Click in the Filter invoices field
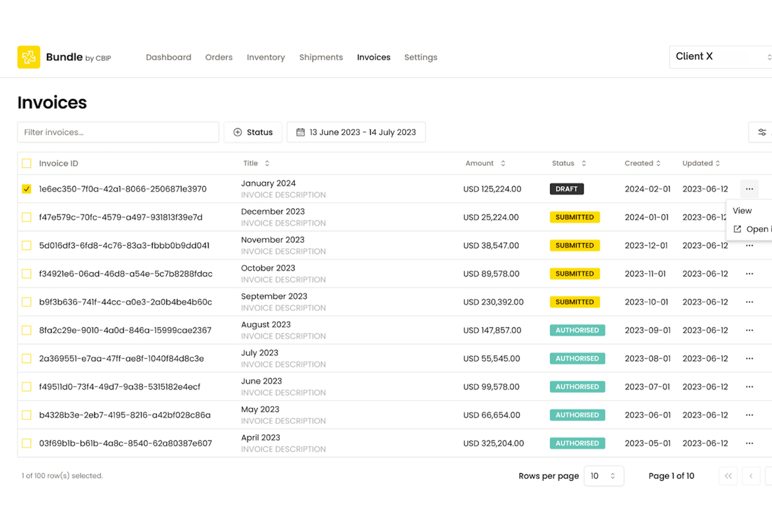 [118, 132]
